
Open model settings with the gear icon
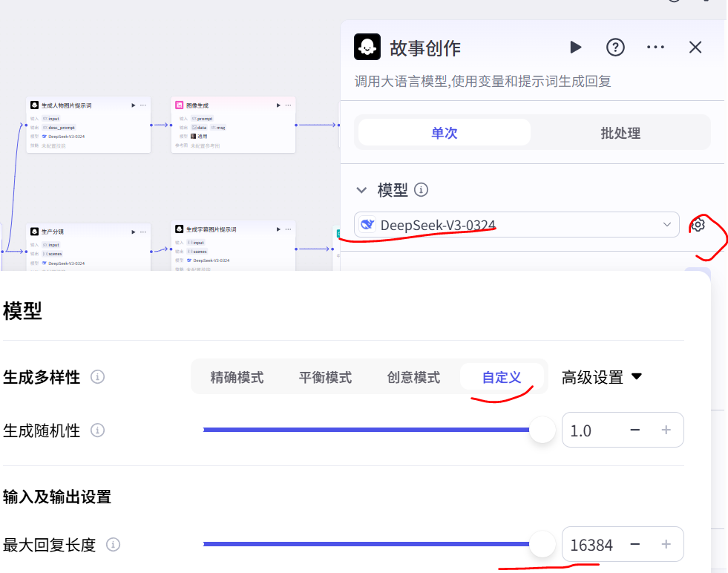click(698, 224)
